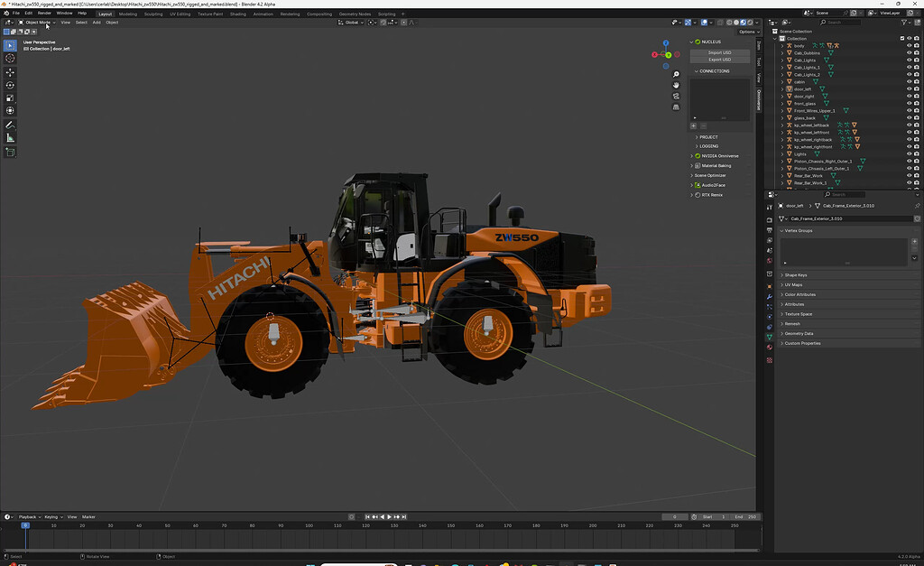This screenshot has width=924, height=566.
Task: Switch to the Modeling workspace tab
Action: (126, 14)
